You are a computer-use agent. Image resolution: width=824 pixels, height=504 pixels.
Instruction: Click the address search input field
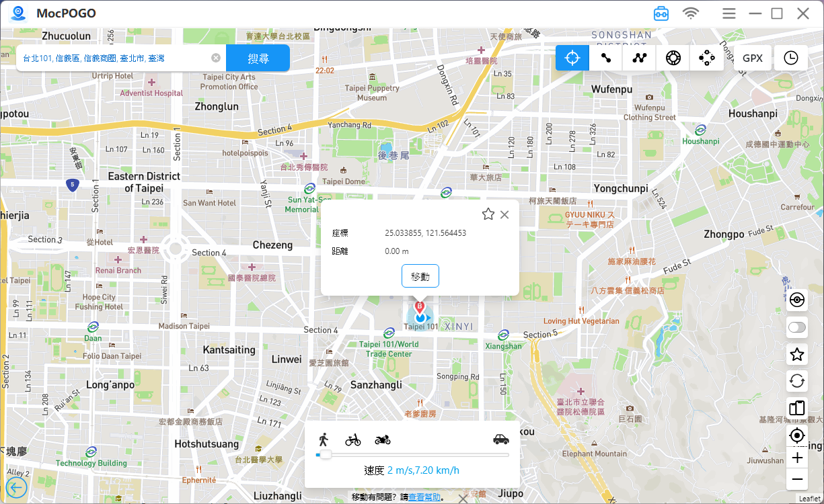[114, 58]
